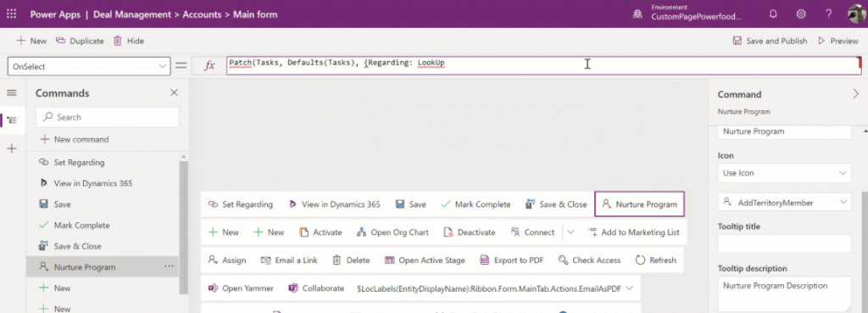Screen dimensions: 868x313
Task: Click Hide in the top toolbar
Action: (129, 41)
